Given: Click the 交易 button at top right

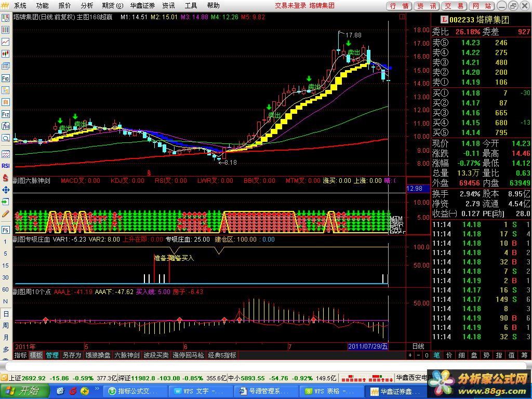Looking at the screenshot, I should (454, 6).
